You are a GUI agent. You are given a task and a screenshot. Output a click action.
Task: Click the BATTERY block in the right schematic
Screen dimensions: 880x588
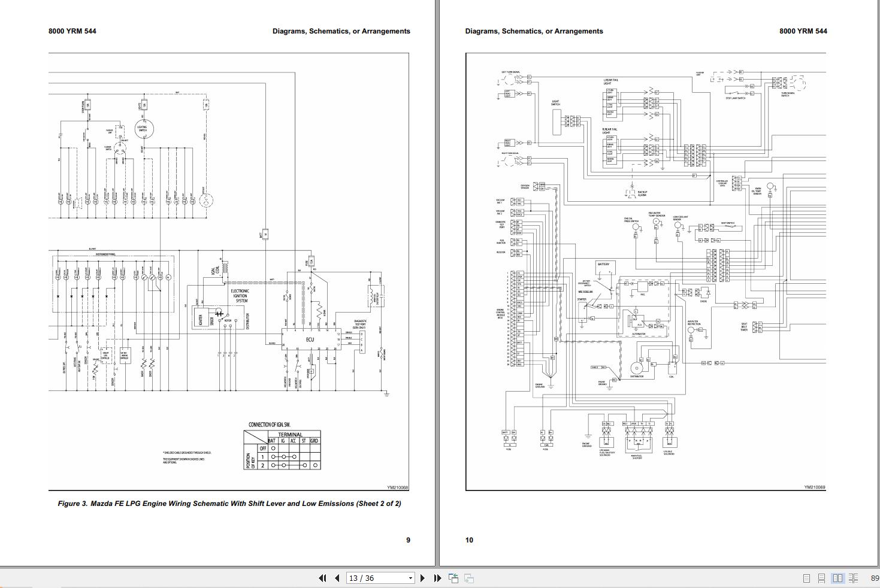(x=603, y=265)
